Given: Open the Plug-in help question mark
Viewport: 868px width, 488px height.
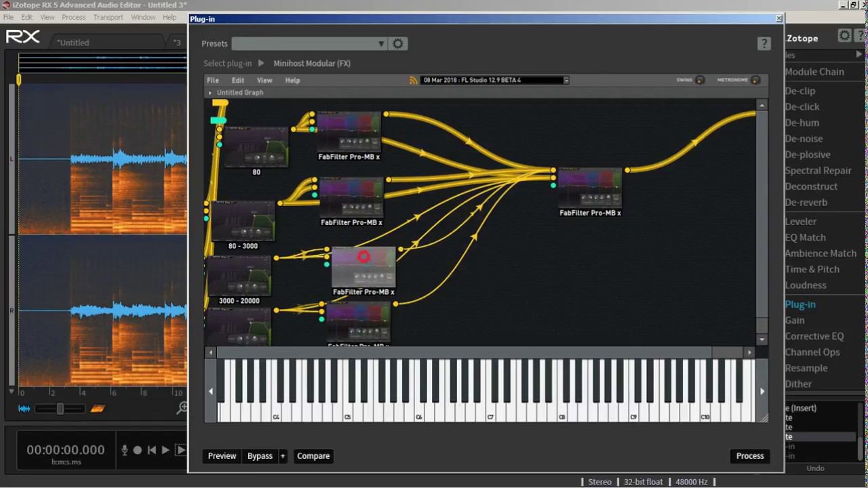Looking at the screenshot, I should [x=764, y=43].
